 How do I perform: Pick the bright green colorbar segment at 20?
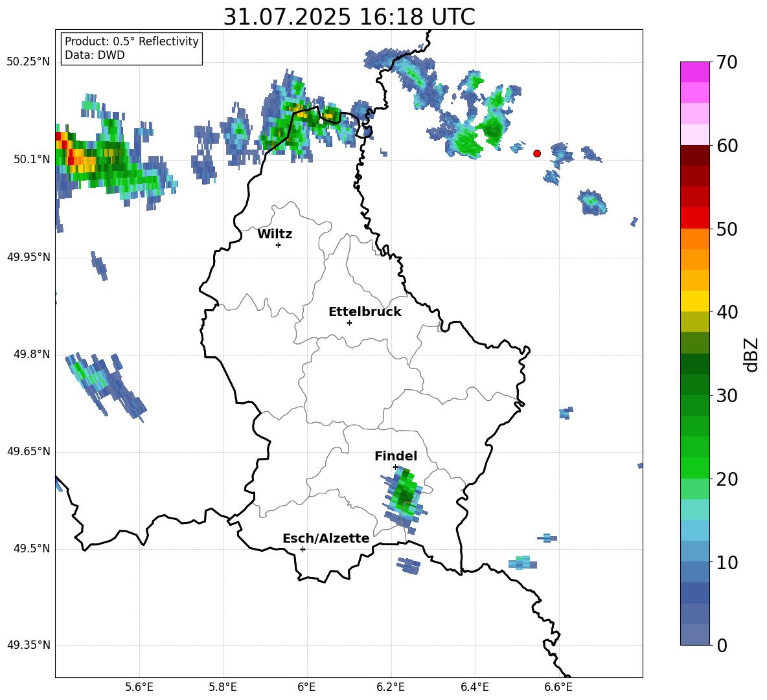coord(694,468)
